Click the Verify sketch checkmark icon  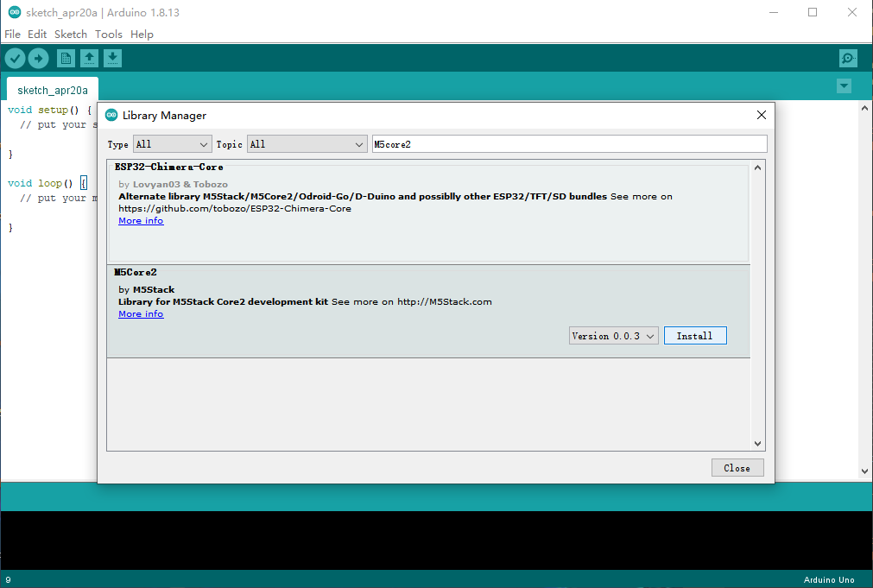point(15,58)
